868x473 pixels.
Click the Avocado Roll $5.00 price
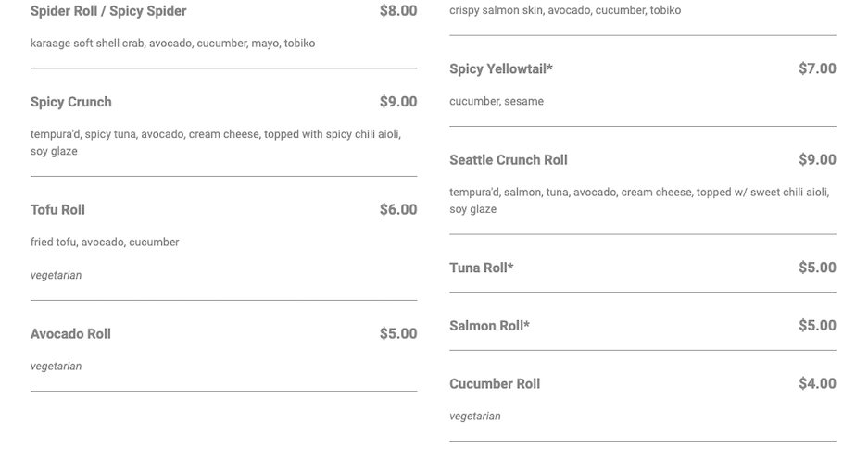(x=397, y=334)
